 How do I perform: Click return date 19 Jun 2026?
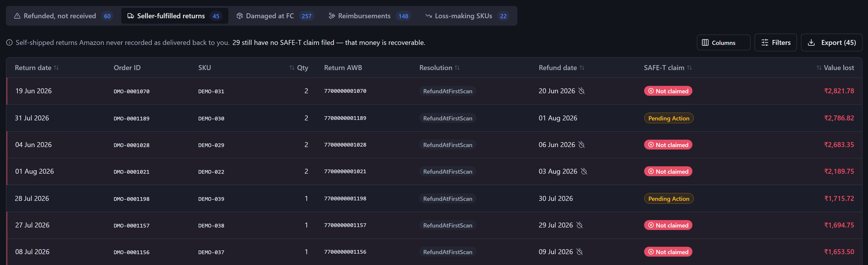[33, 91]
